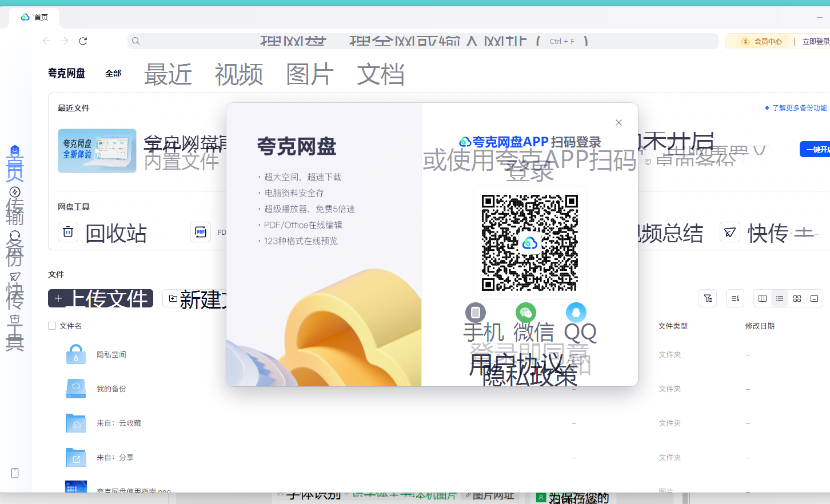Open the 隐私空间 folder
The height and width of the screenshot is (504, 830).
(111, 354)
